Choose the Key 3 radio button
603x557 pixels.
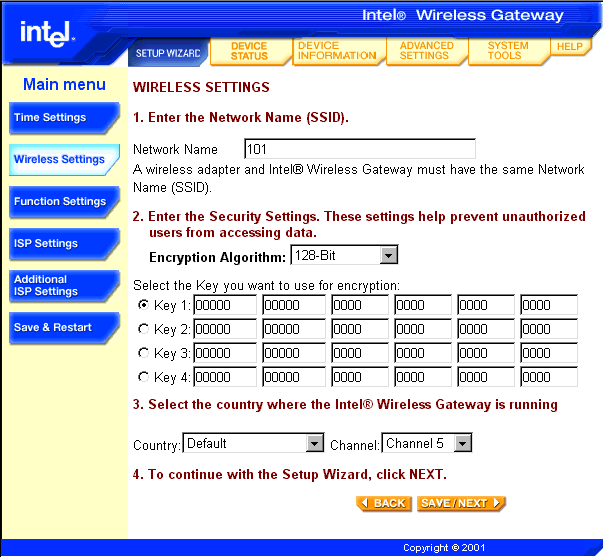(x=143, y=353)
